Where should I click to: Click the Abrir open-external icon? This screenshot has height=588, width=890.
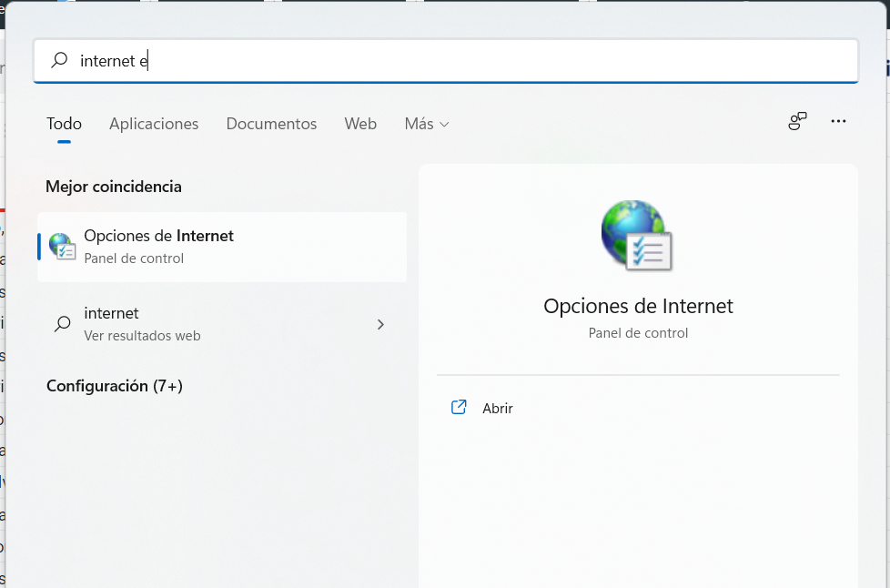pyautogui.click(x=459, y=408)
